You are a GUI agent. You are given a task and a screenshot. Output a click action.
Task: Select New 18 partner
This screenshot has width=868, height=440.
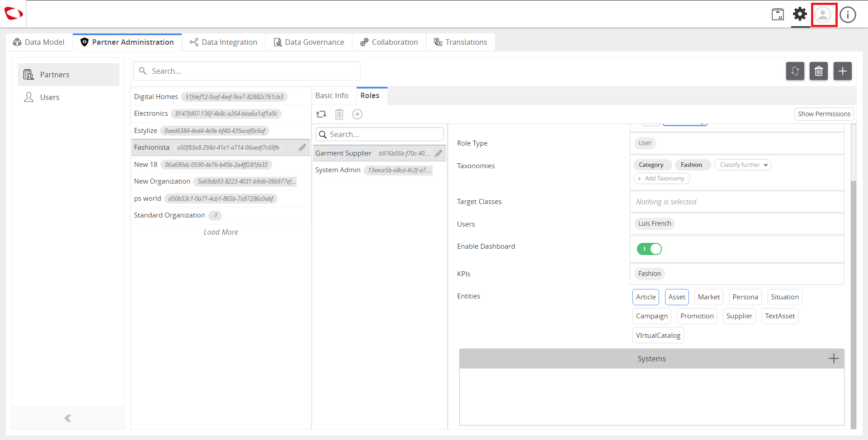pyautogui.click(x=221, y=165)
